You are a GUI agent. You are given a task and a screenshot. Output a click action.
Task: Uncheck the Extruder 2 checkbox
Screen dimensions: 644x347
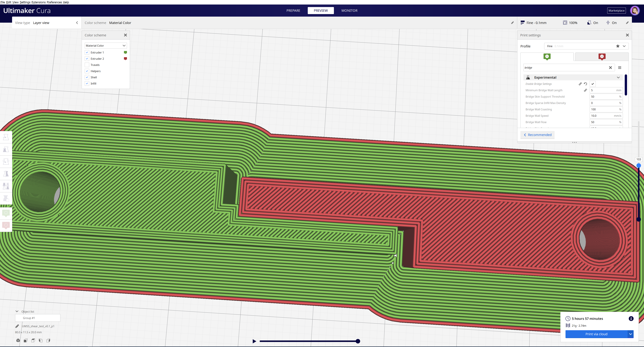(87, 59)
